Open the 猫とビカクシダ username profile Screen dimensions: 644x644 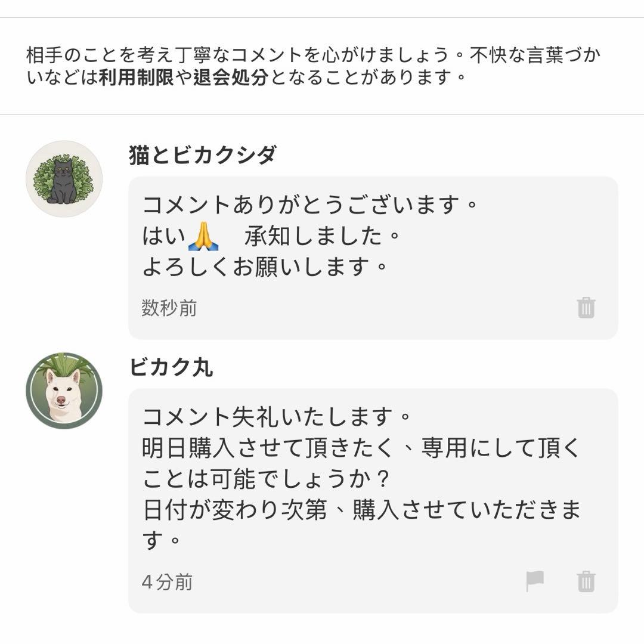pyautogui.click(x=203, y=155)
